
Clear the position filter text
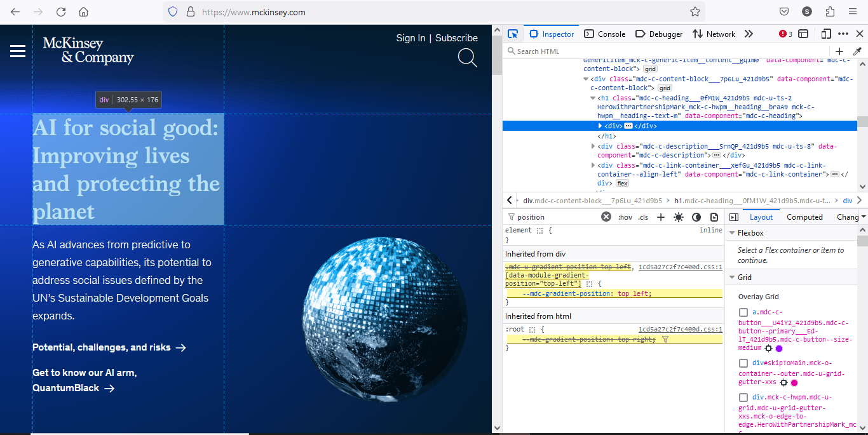coord(606,217)
